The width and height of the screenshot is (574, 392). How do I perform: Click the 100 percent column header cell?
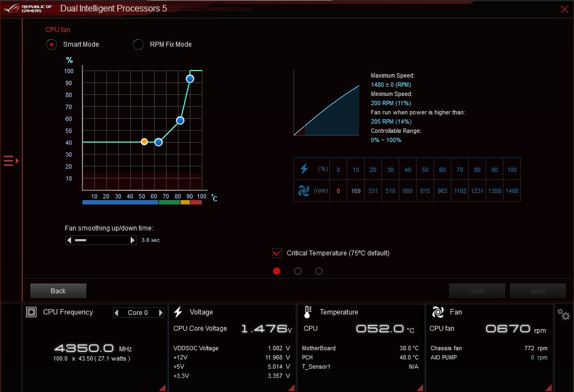(512, 170)
